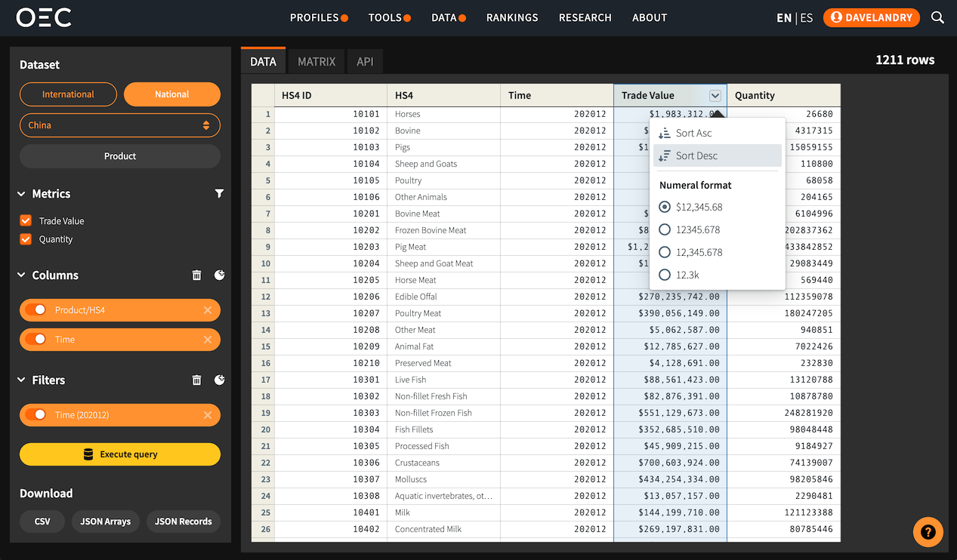Collapse the Columns section
This screenshot has height=560, width=957.
click(x=22, y=275)
